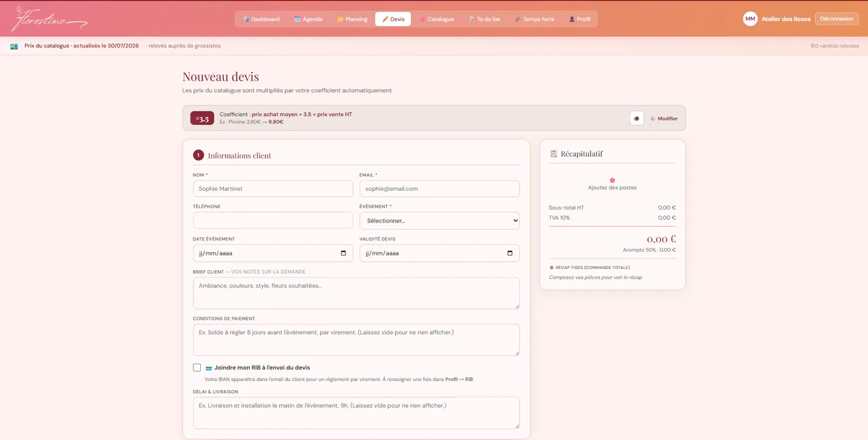Click the catalogue price banner icon
The width and height of the screenshot is (868, 440).
tap(14, 46)
